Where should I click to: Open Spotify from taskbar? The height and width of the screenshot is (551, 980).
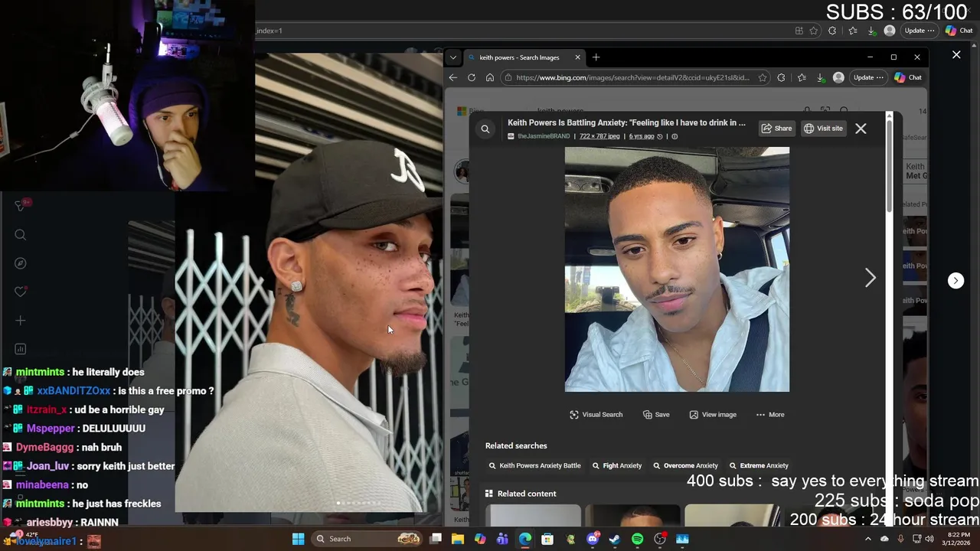click(x=637, y=539)
